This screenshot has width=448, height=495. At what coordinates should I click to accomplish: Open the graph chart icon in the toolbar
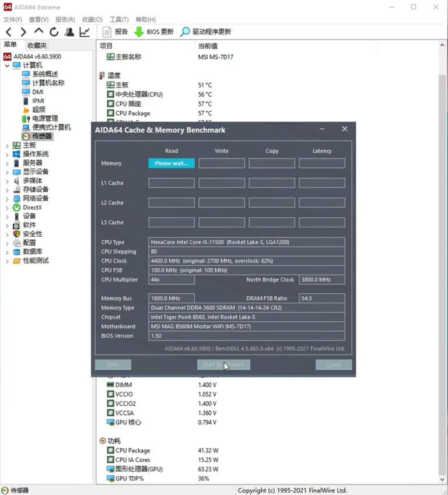coord(85,32)
